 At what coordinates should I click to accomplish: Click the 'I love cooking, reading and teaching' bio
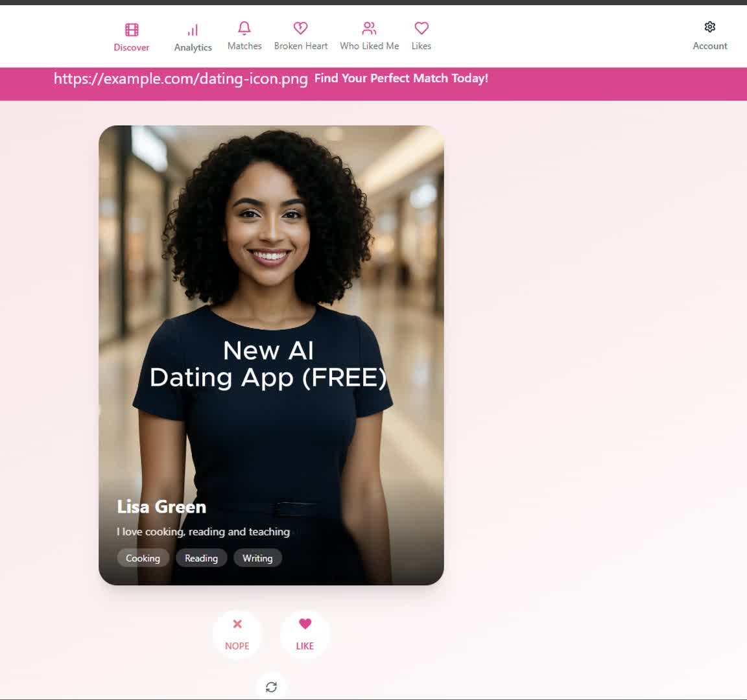[203, 531]
